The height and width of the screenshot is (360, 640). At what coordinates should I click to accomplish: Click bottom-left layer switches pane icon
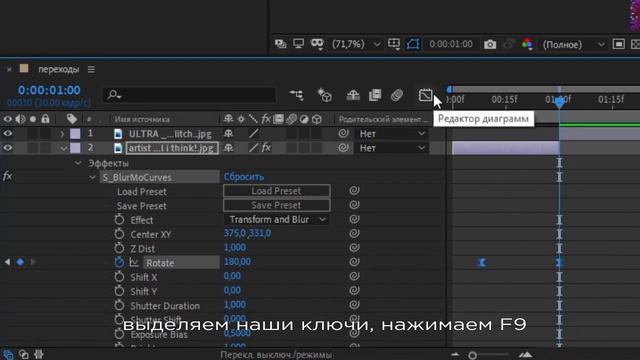coord(8,354)
